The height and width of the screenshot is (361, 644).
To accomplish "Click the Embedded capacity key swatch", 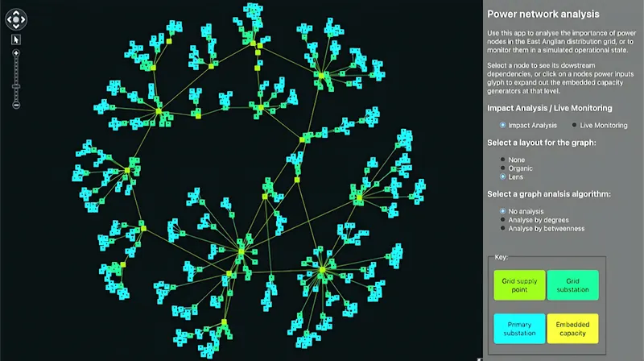I will pyautogui.click(x=572, y=329).
